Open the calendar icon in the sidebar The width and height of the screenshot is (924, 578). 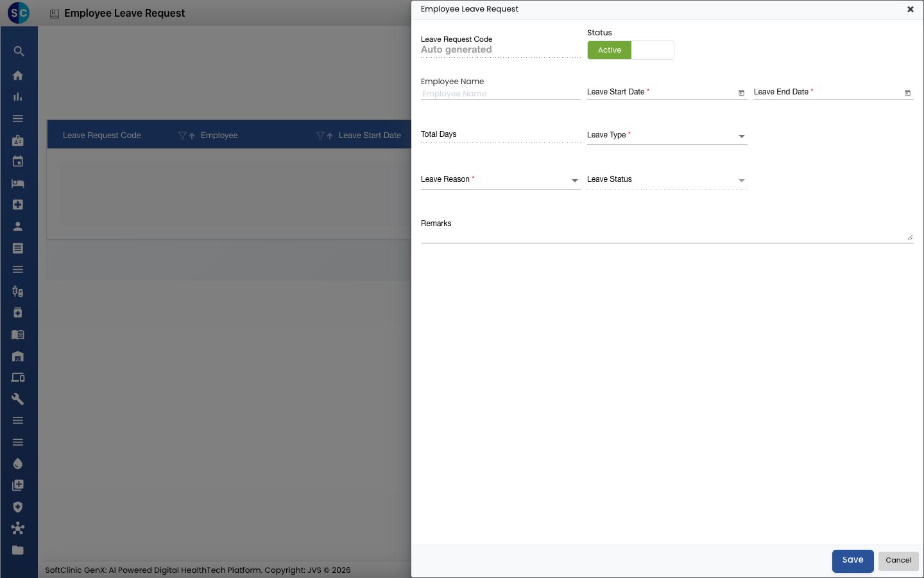click(18, 162)
